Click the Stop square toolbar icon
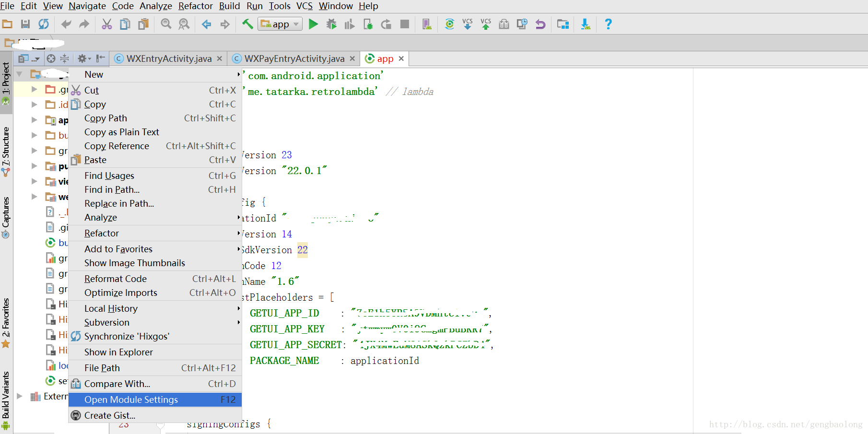 point(404,24)
